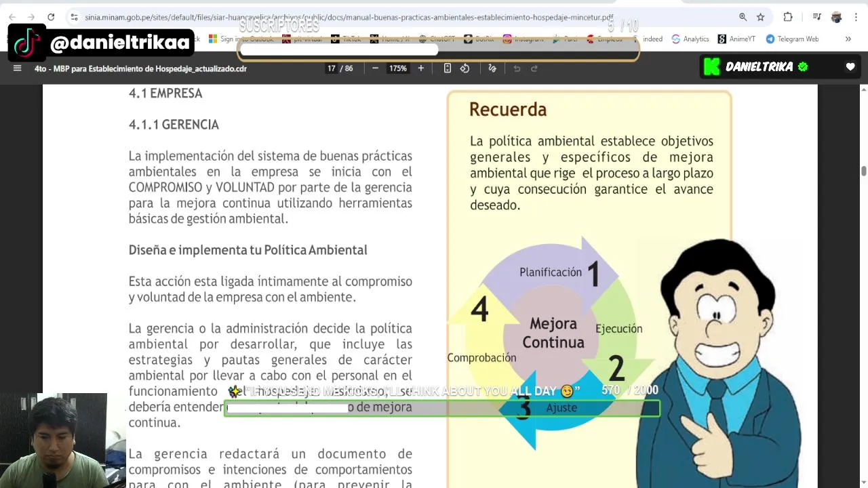Screen dimensions: 868x488
Task: Click the 'Recuerda' box title
Action: tap(508, 109)
